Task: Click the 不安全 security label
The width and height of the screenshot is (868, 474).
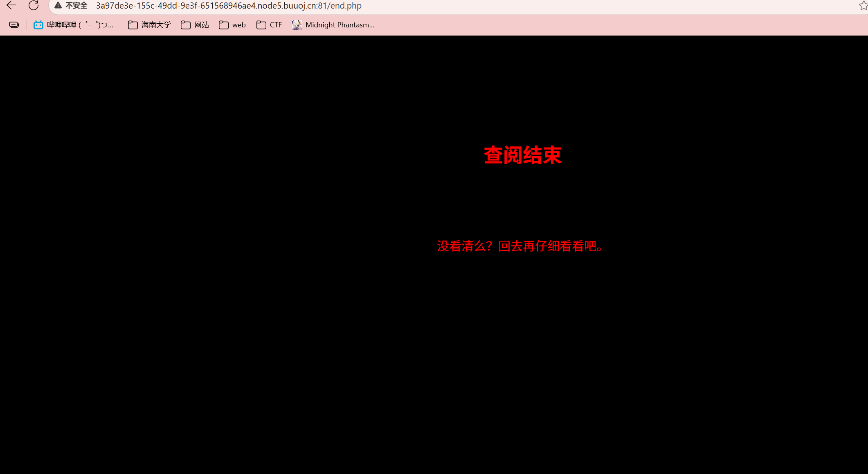Action: click(76, 6)
